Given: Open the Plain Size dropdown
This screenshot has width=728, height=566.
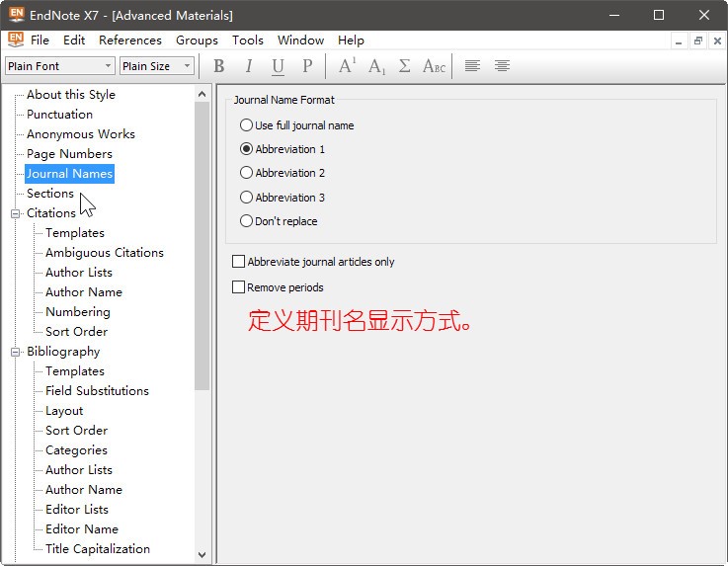Looking at the screenshot, I should [x=156, y=66].
